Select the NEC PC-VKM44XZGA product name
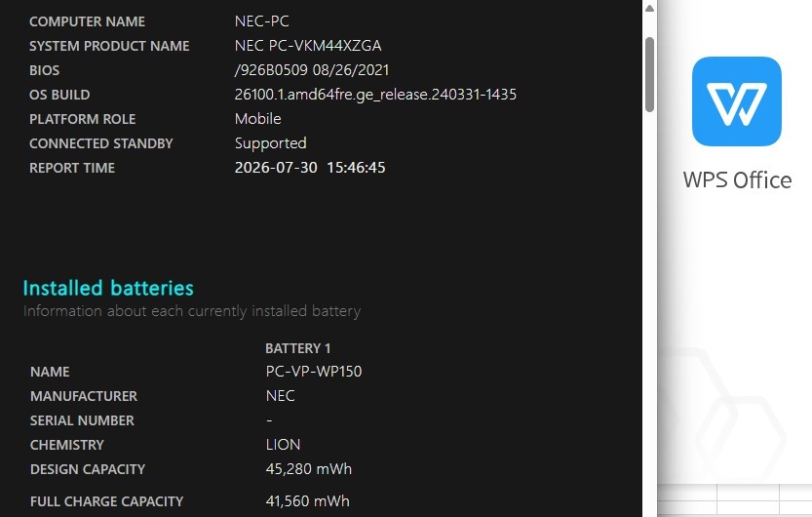Viewport: 812px width, 517px height. click(308, 46)
